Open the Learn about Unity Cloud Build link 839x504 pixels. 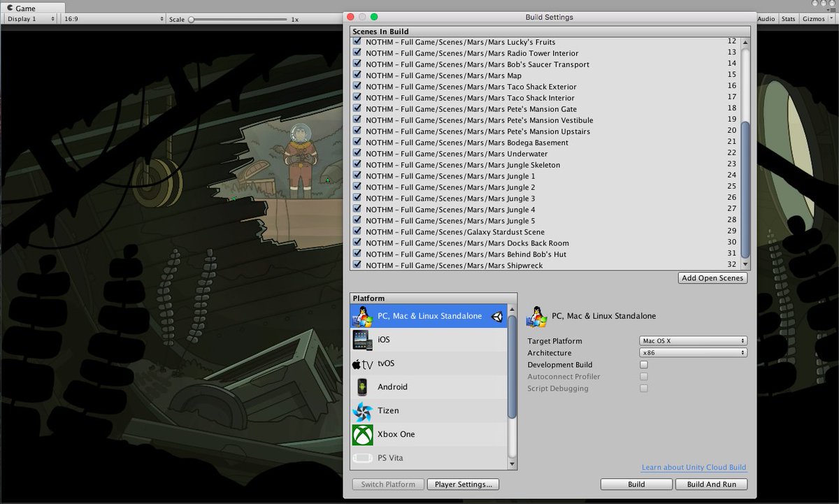pyautogui.click(x=694, y=468)
